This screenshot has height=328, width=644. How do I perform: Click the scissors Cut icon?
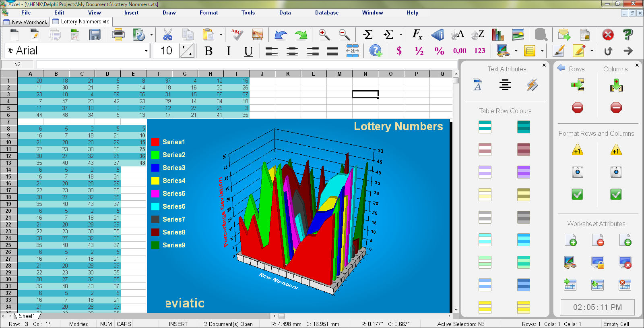tap(167, 35)
